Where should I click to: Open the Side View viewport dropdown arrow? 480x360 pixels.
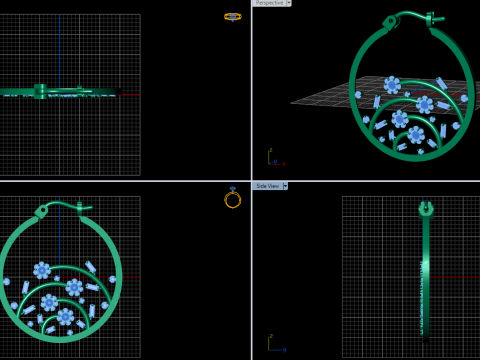(285, 186)
